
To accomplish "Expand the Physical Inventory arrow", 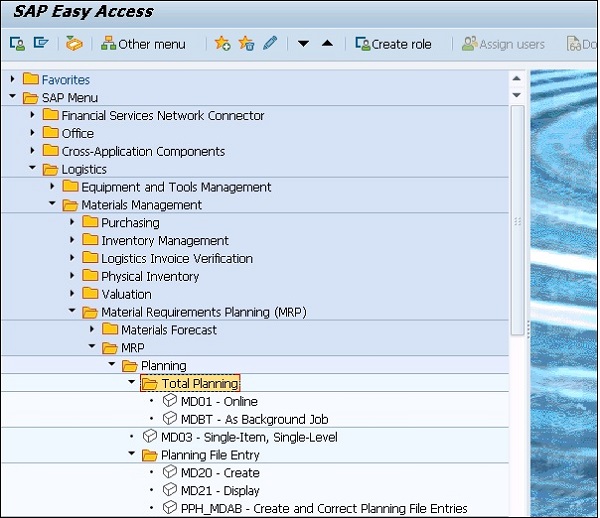I will coord(72,275).
